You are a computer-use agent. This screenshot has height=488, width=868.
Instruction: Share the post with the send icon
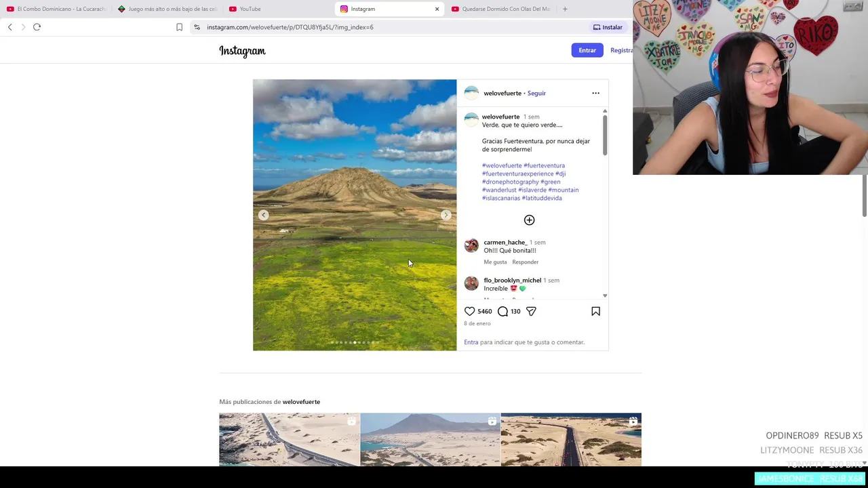(x=531, y=311)
